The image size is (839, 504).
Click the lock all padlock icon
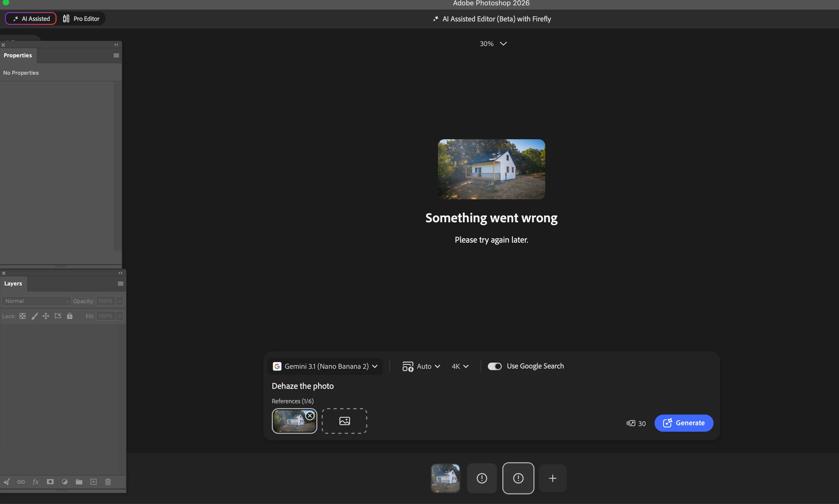(70, 316)
